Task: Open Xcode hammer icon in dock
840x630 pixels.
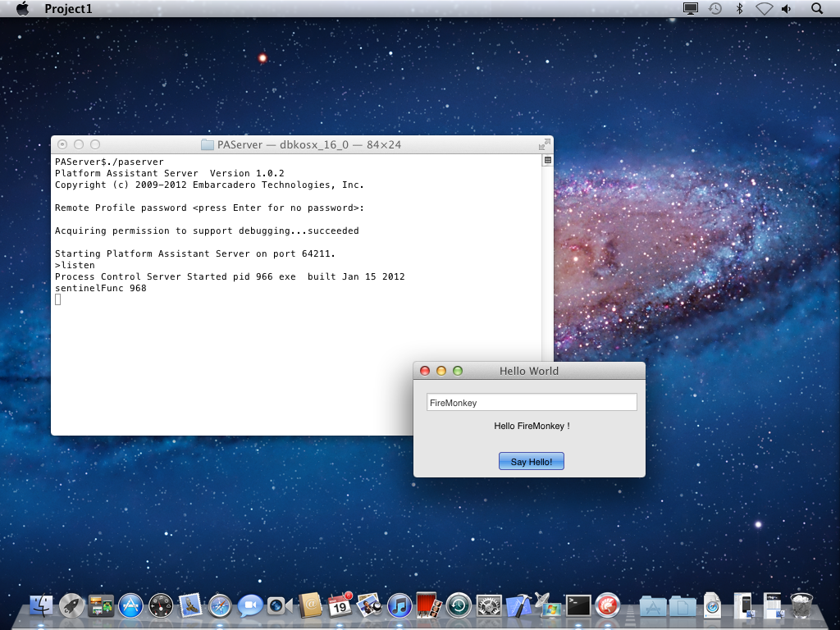Action: pyautogui.click(x=518, y=606)
